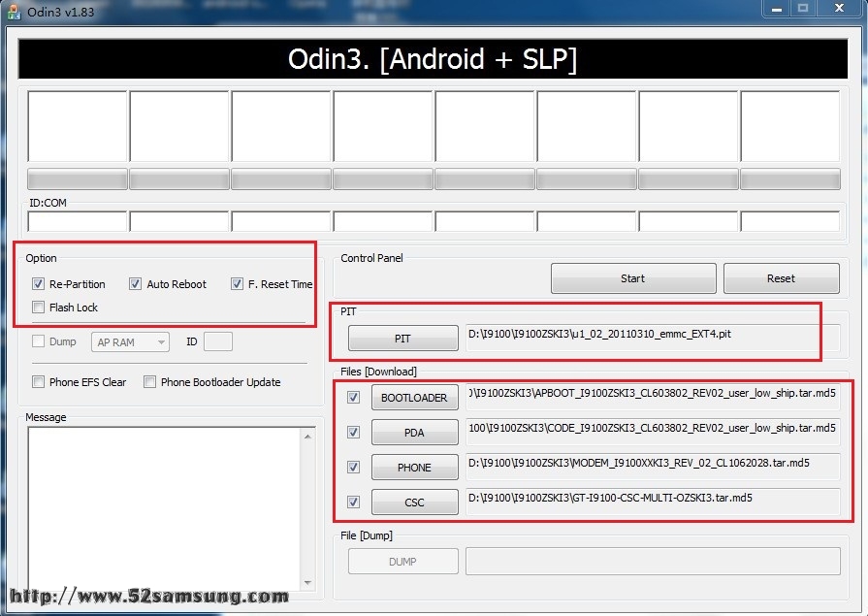Click the Message box scroll up arrow
868x616 pixels.
tap(307, 437)
